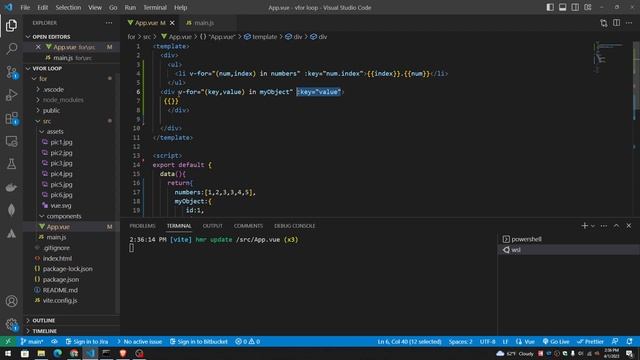Open pic3.jpg in file tree
Screen dimensions: 640x360
[61, 163]
